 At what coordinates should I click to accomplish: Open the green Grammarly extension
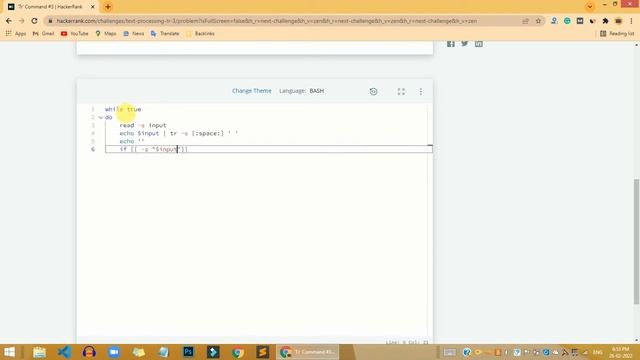(567, 21)
